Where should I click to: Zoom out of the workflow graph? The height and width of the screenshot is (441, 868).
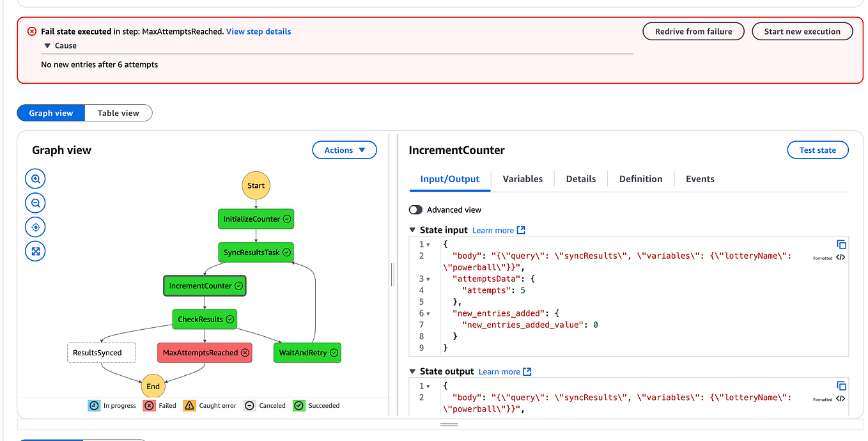(35, 203)
